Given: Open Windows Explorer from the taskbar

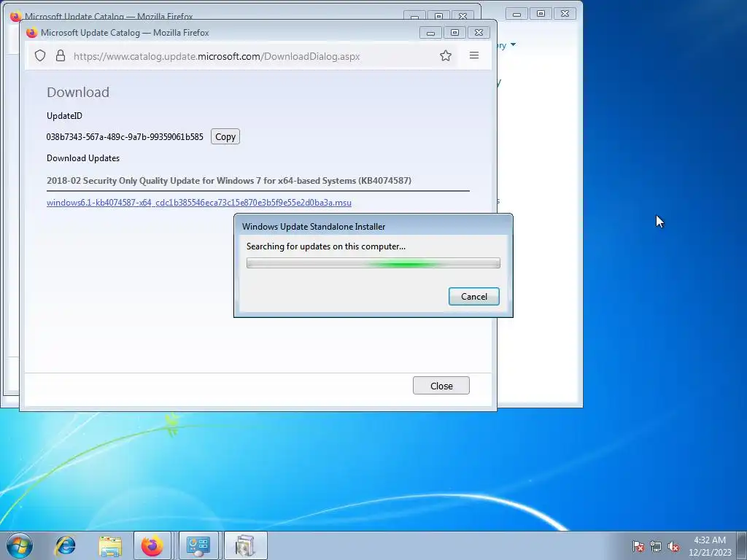Looking at the screenshot, I should click(110, 545).
